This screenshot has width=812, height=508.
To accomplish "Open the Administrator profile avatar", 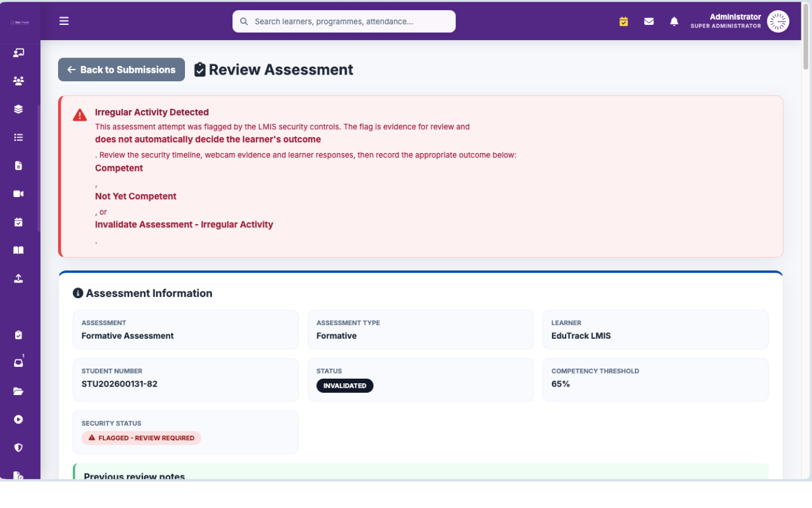I will (x=778, y=21).
